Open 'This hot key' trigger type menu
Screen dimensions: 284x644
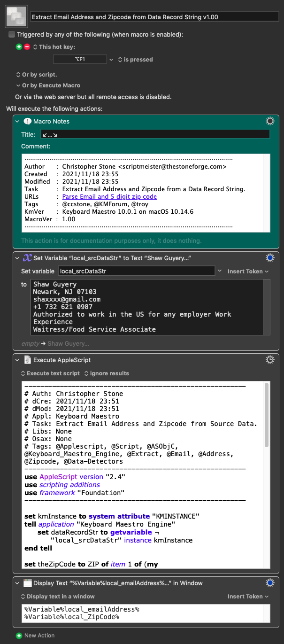(x=54, y=47)
